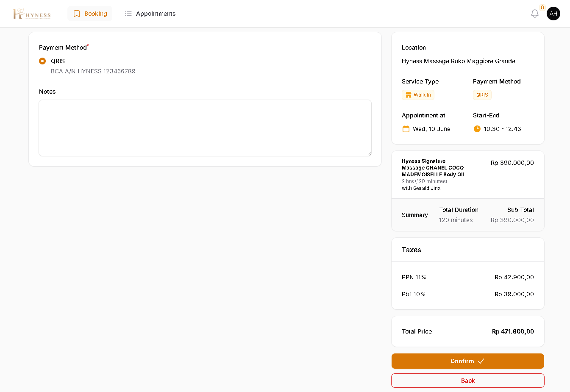Click the Summary label
Viewport: 570px width, 392px height.
414,215
